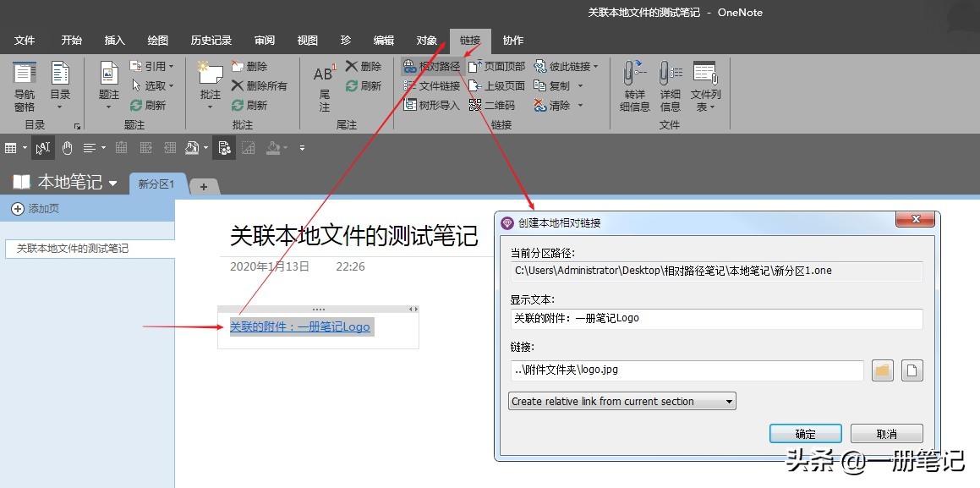Click 刷新 in the 批注 group

249,105
